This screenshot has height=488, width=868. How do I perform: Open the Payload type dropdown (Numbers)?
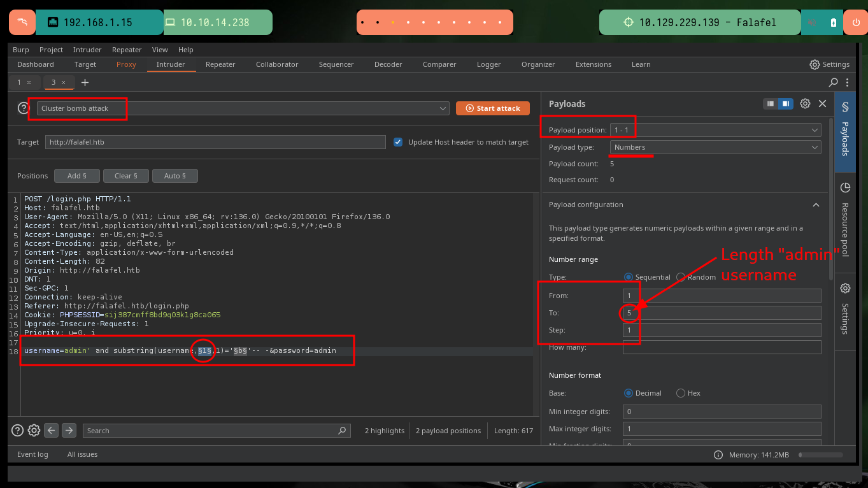click(x=716, y=147)
